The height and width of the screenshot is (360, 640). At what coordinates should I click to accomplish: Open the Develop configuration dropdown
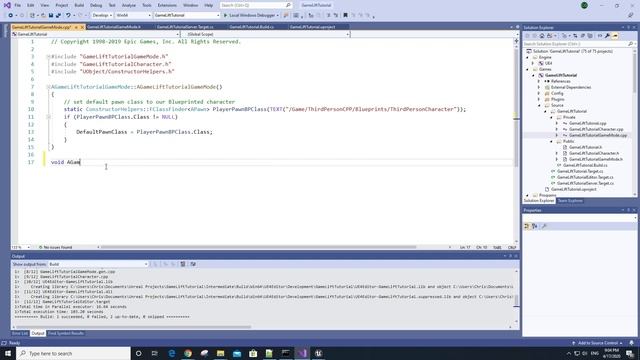click(x=102, y=15)
